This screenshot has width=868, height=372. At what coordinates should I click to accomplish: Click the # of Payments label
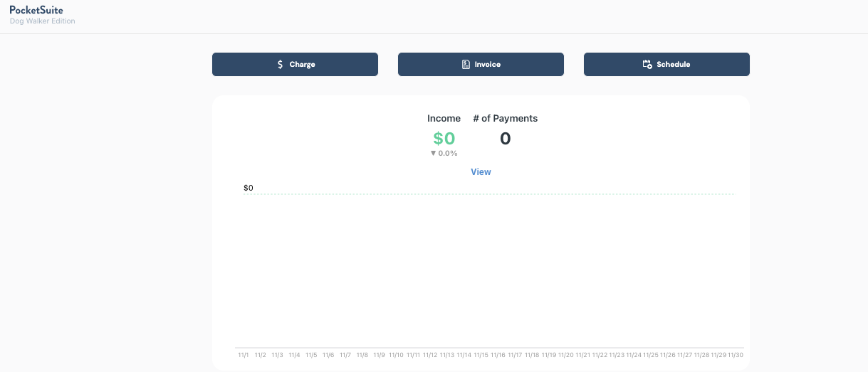pos(505,118)
